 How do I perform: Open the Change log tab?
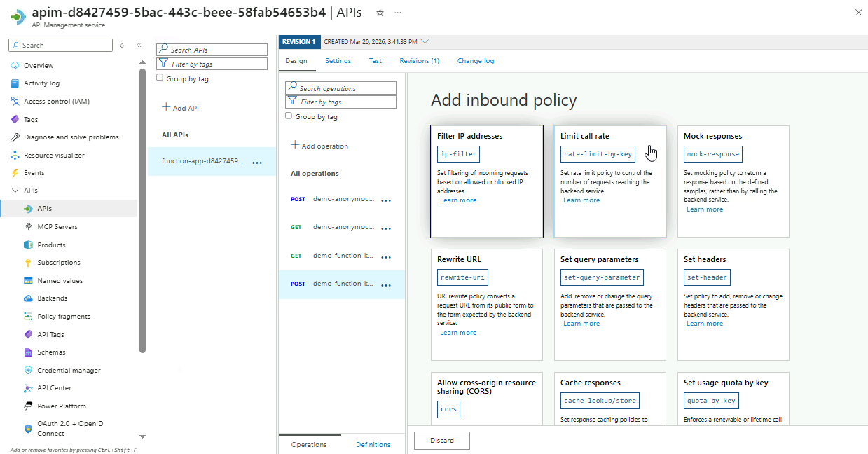coord(475,61)
